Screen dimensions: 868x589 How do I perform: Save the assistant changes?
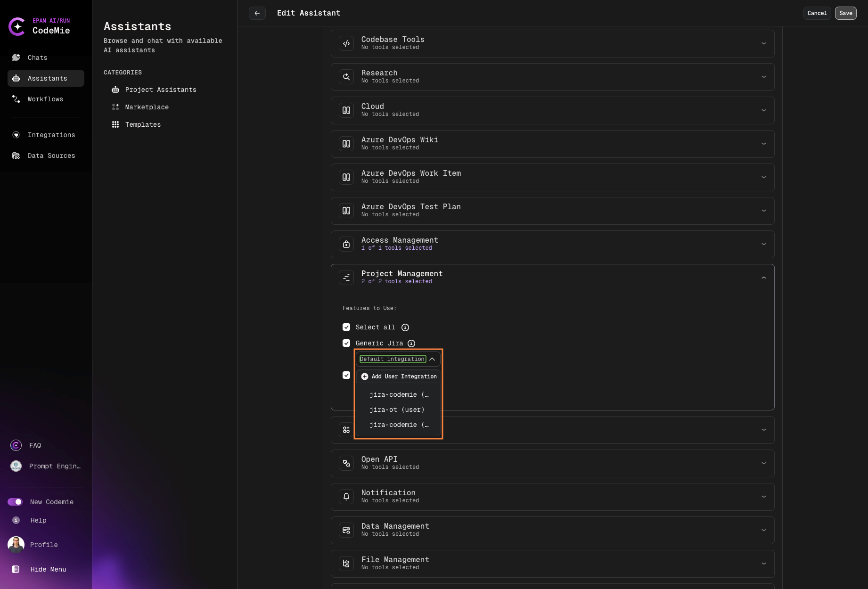(846, 13)
